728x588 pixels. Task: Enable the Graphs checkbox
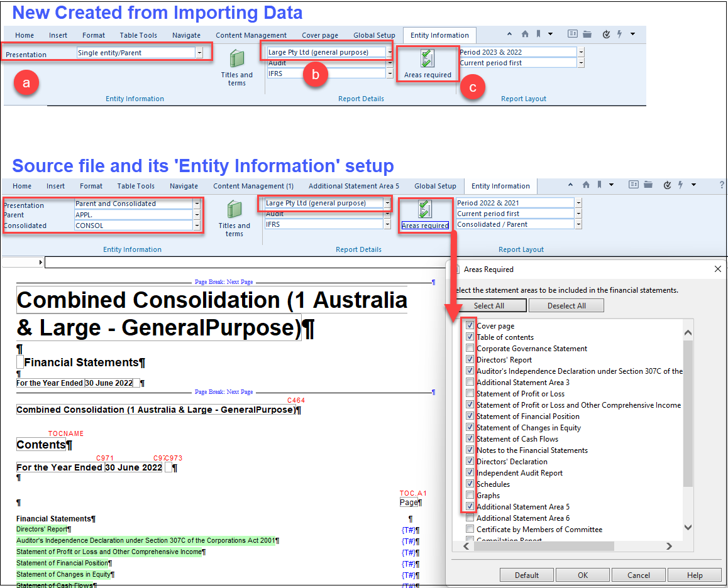point(468,495)
